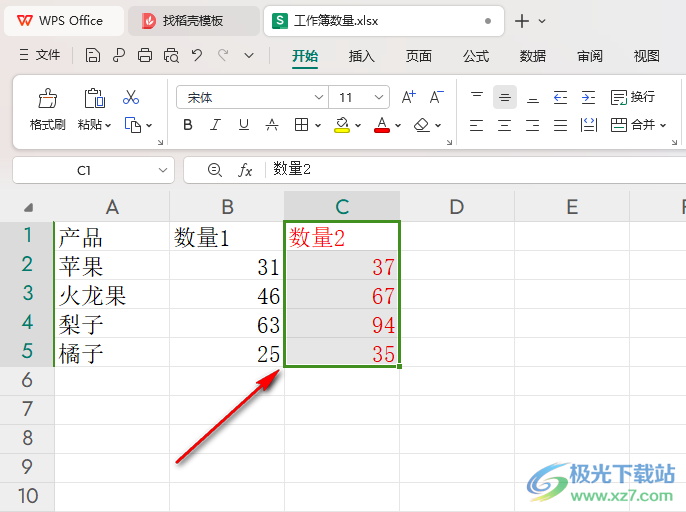This screenshot has width=686, height=512.
Task: Click Merge cells 合并 button
Action: pyautogui.click(x=633, y=125)
